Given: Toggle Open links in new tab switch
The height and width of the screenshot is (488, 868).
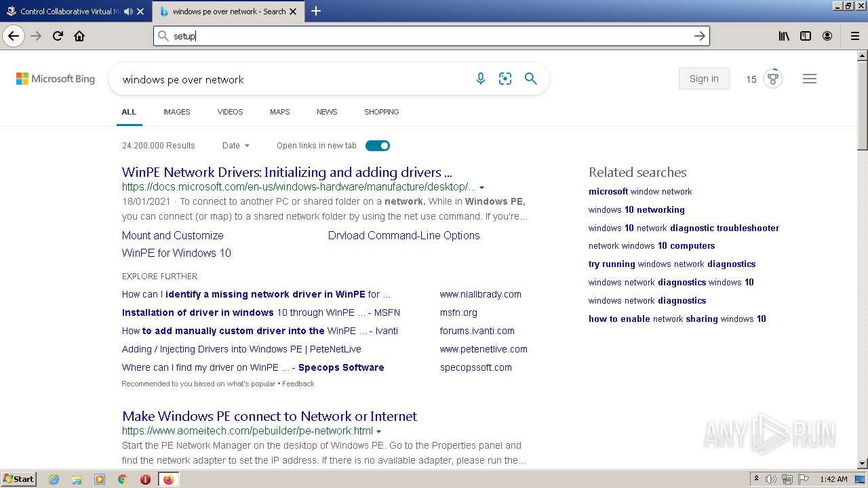Looking at the screenshot, I should pos(378,146).
